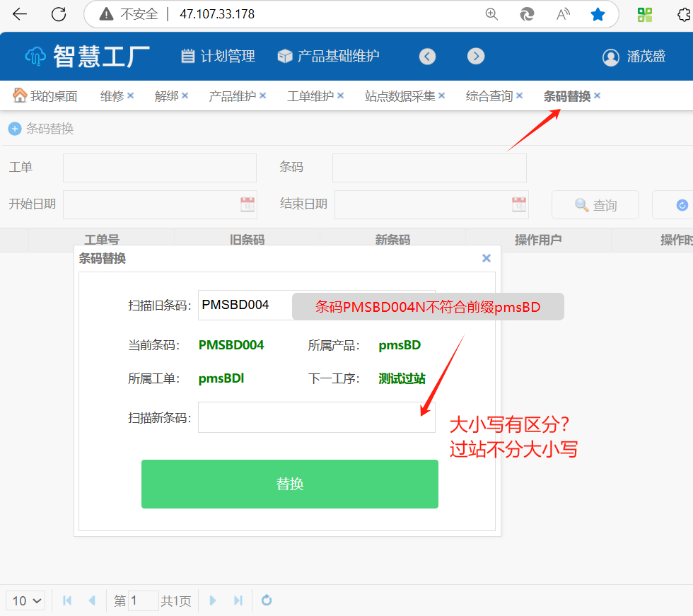Open the start date calendar picker
The image size is (693, 616).
point(247,204)
